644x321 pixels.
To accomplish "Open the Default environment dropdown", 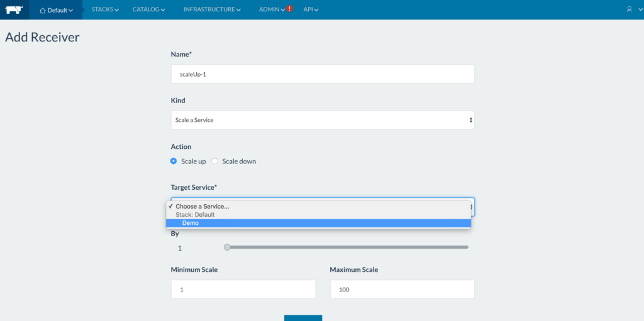I will click(x=57, y=10).
